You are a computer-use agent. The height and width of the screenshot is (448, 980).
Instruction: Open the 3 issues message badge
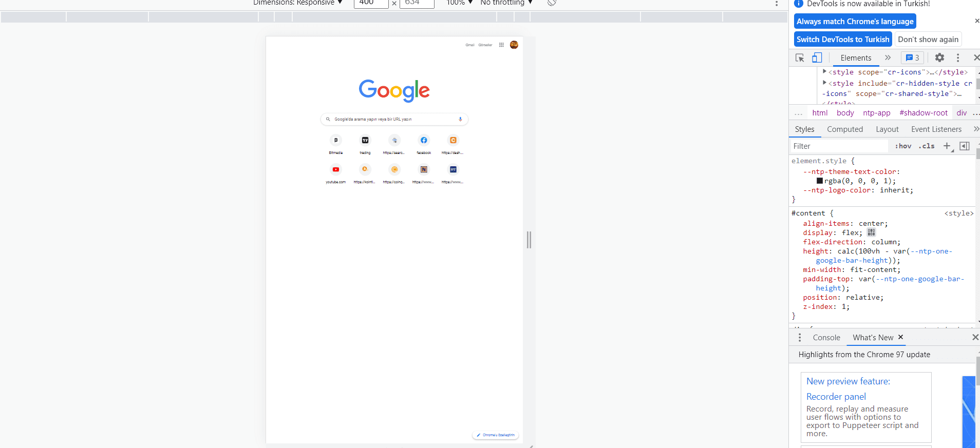[x=912, y=57]
